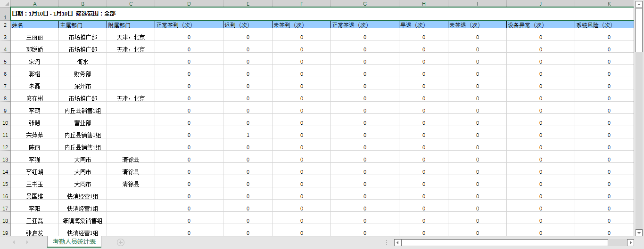Screen dimensions: 644x249
Task: Select the 设备异常（次） header cell
Action: click(540, 25)
